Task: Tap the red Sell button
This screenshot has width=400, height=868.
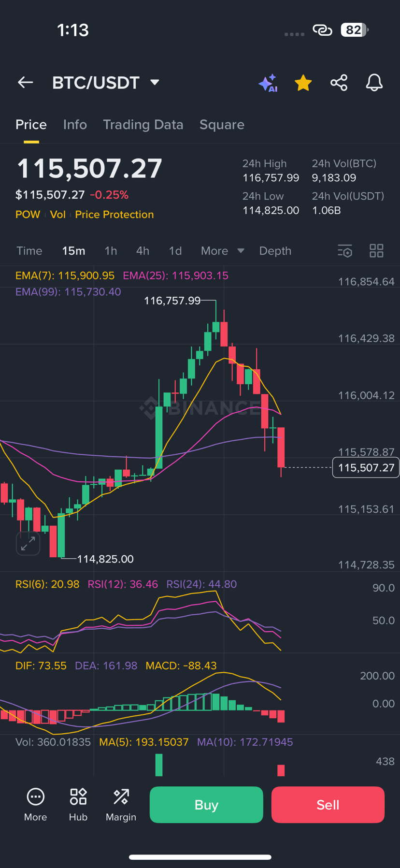Action: point(328,805)
